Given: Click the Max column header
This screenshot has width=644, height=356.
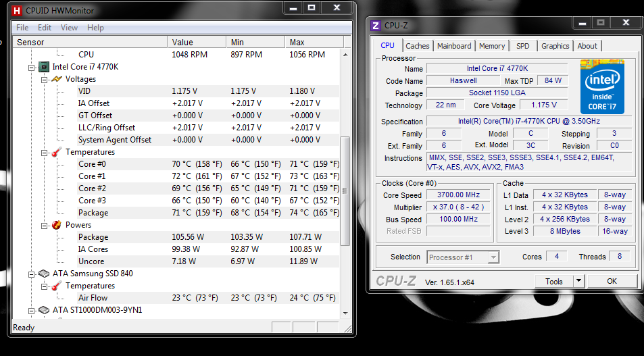Looking at the screenshot, I should coord(314,43).
